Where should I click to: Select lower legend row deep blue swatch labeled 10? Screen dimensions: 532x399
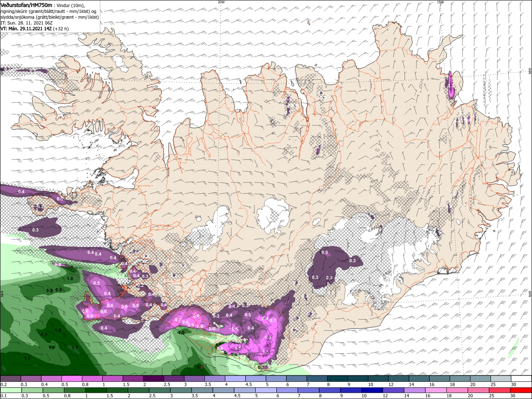372,390
